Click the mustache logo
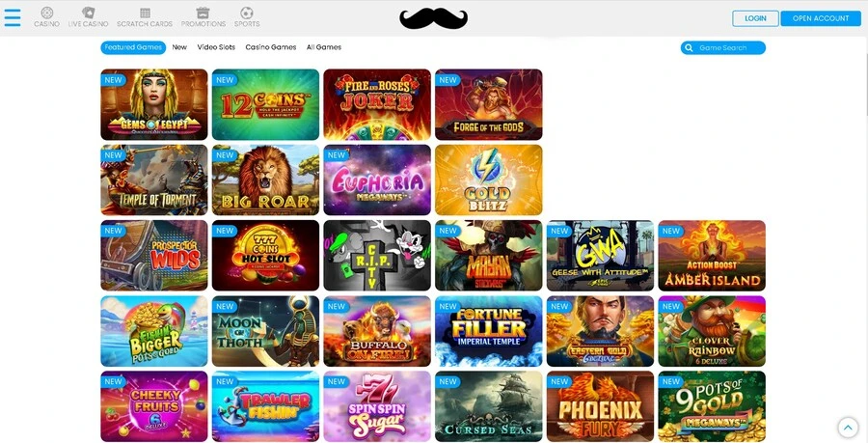This screenshot has width=868, height=443. click(x=433, y=18)
